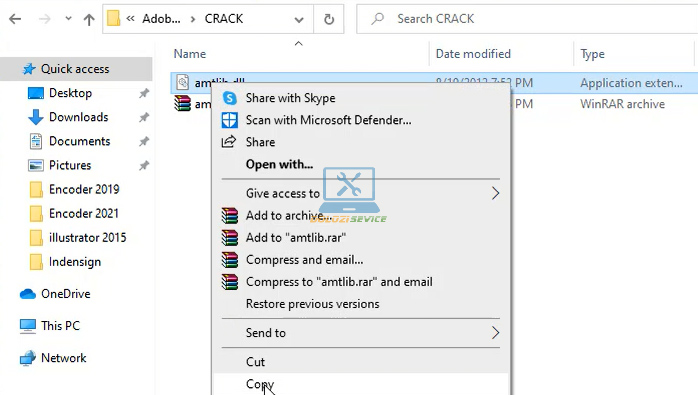Choose Add to archive... option
698x395 pixels.
[288, 216]
